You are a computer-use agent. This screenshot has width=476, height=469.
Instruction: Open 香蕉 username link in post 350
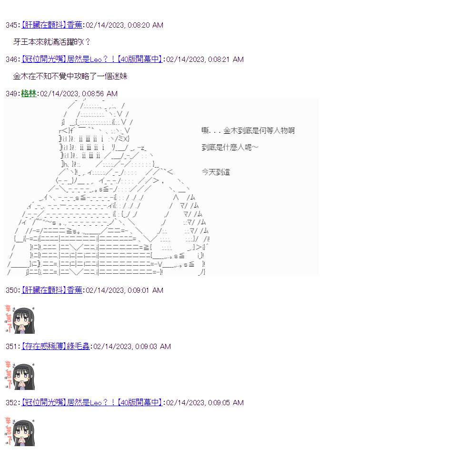coord(52,290)
